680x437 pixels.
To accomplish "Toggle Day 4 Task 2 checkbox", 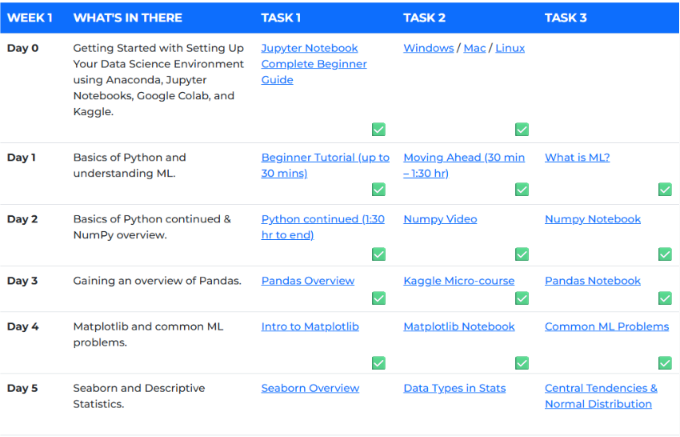I will tap(522, 363).
